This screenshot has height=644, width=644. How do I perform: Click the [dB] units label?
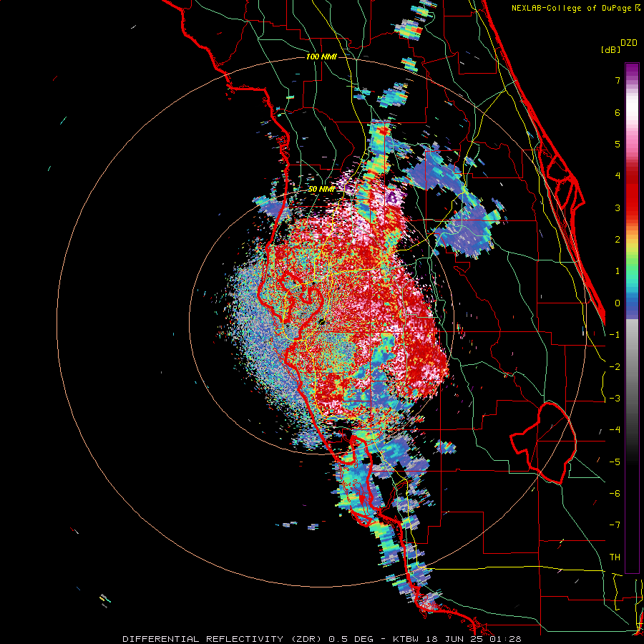610,49
